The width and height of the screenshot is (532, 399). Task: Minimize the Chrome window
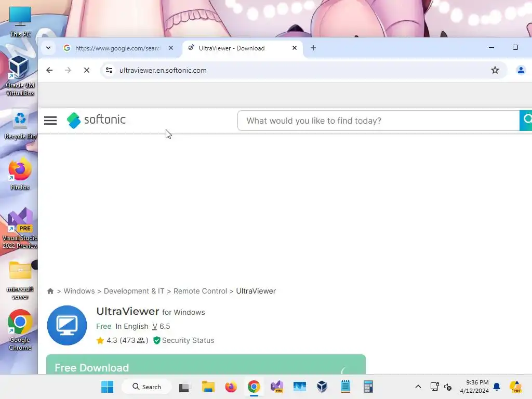491,47
